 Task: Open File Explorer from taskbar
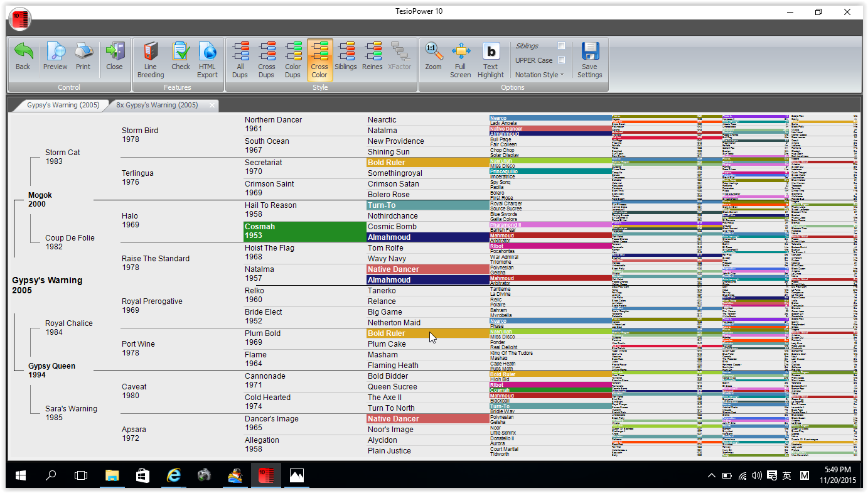112,476
